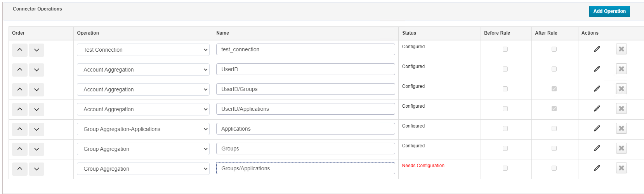644x194 pixels.
Task: Move UserID/Applications operation down
Action: (36, 109)
